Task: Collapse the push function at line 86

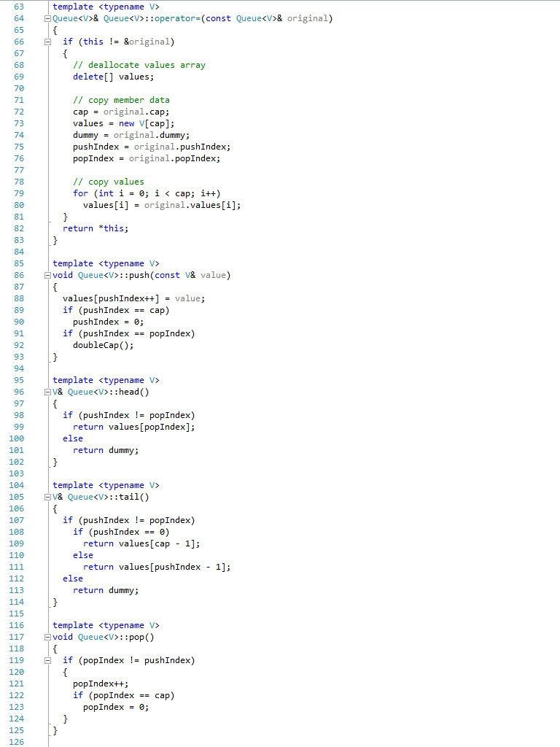Action: tap(47, 275)
